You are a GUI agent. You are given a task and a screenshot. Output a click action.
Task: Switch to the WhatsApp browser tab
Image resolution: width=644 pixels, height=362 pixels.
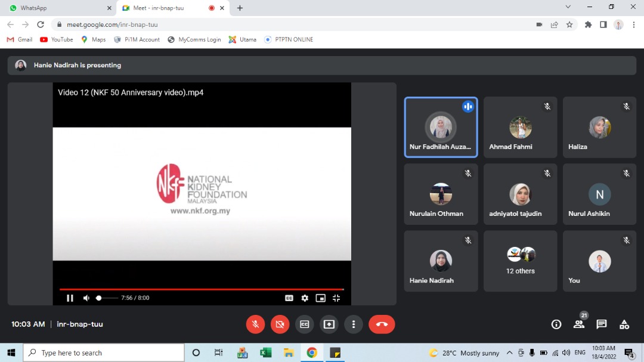(58, 8)
